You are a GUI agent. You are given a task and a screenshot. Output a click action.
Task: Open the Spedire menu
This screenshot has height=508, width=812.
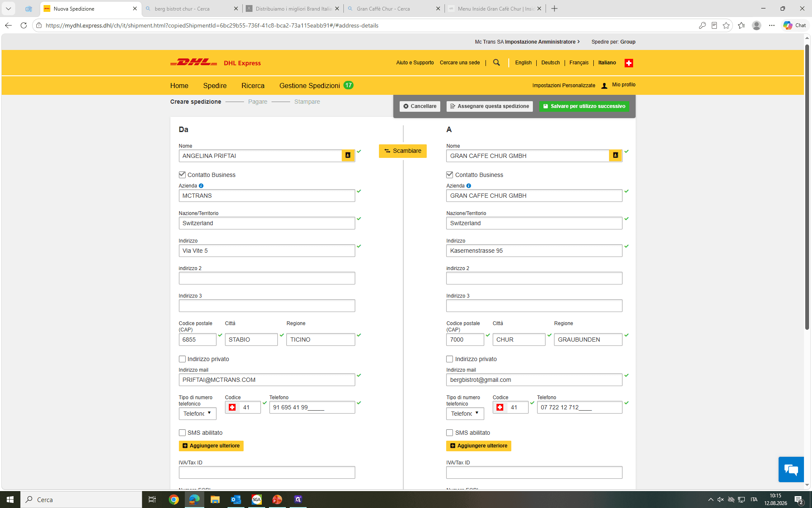coord(215,86)
